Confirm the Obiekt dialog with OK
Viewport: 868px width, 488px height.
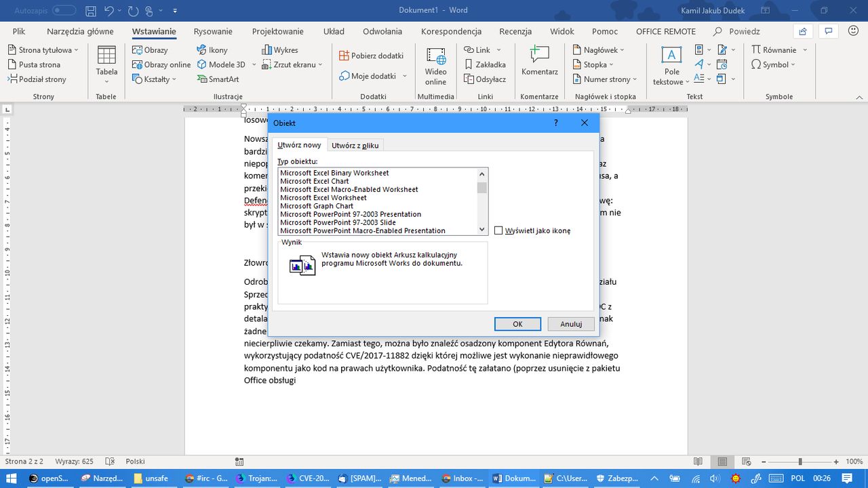click(517, 324)
